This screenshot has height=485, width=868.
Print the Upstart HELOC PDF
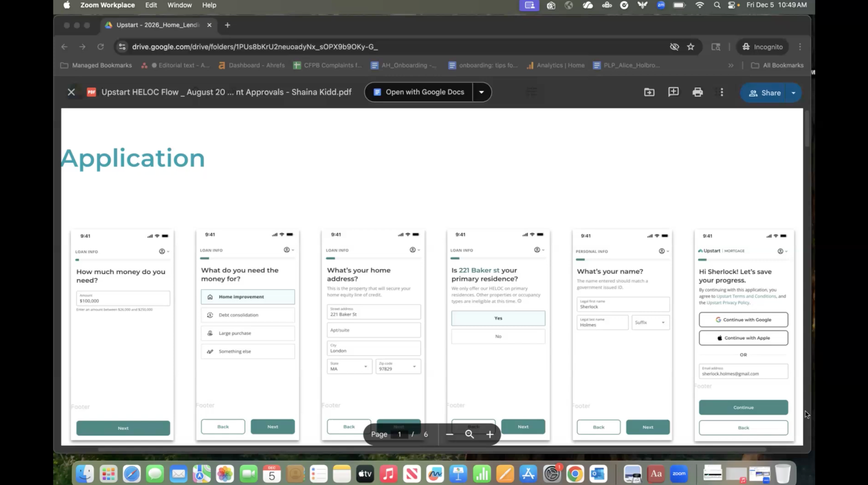[697, 92]
